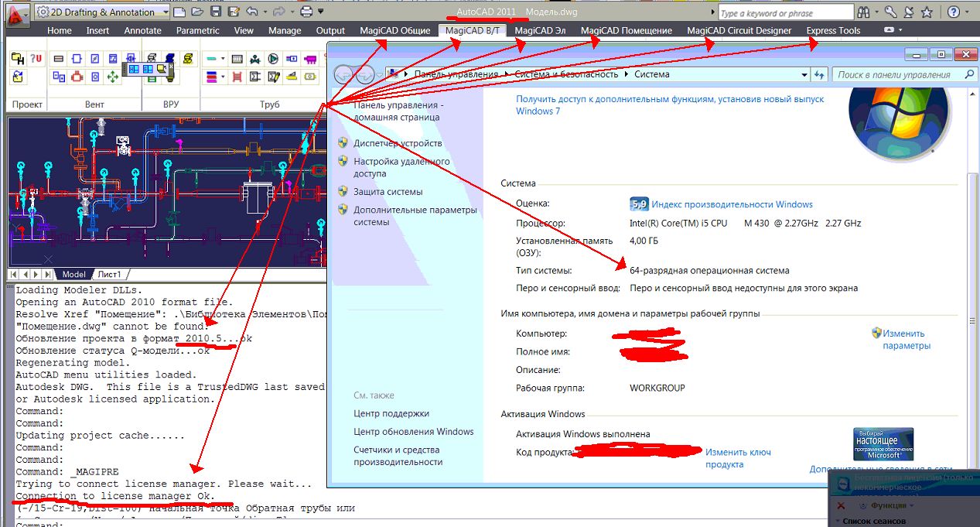
Task: Open the Customize Quick Access Toolbar dropdown
Action: point(320,12)
